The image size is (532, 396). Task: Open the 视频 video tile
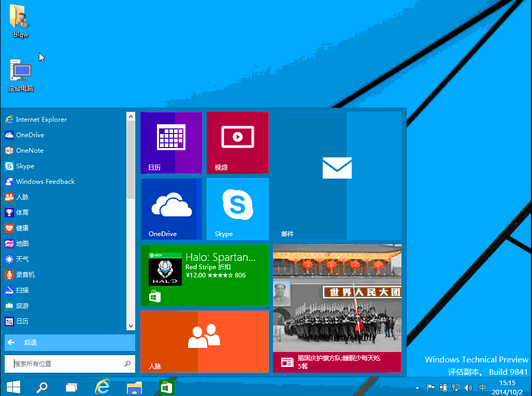click(x=237, y=143)
